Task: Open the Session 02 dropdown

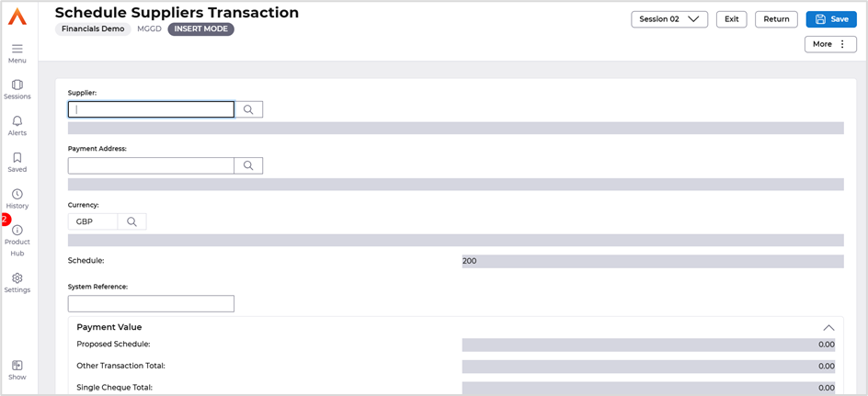Action: point(668,19)
